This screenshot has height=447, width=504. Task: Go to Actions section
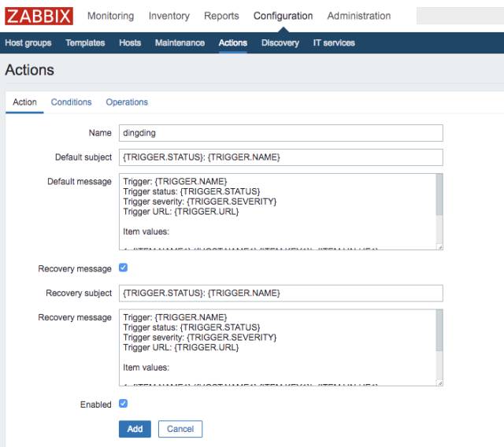[x=233, y=42]
